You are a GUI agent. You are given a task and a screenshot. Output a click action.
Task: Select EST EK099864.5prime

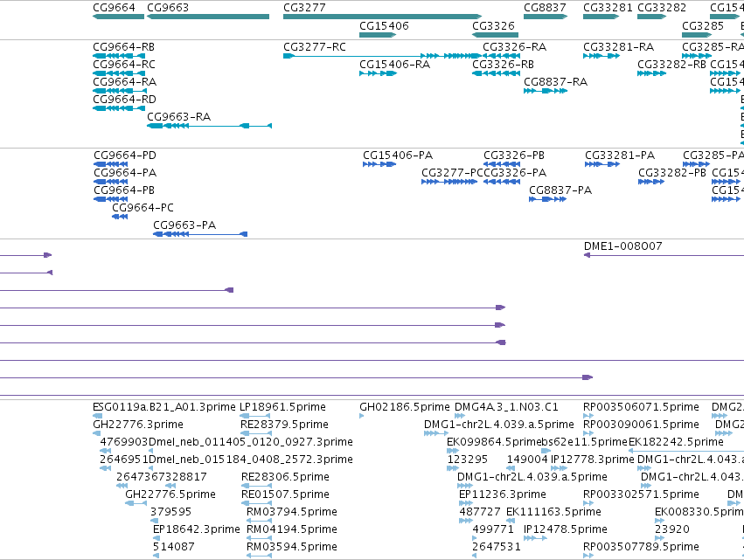click(x=453, y=451)
